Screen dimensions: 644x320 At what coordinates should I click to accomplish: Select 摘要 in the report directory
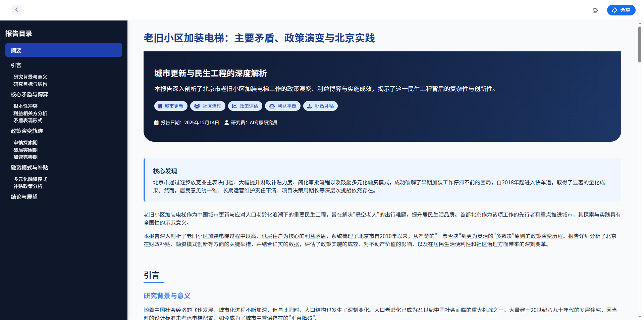[16, 50]
